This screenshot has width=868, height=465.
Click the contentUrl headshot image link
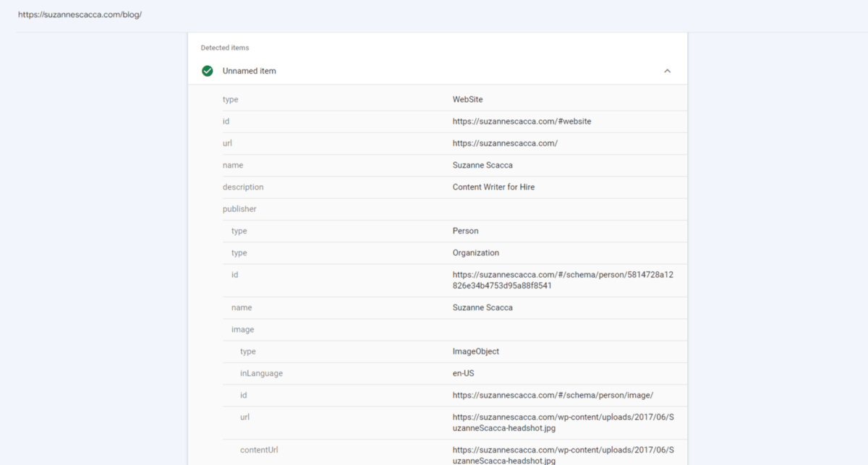(563, 454)
